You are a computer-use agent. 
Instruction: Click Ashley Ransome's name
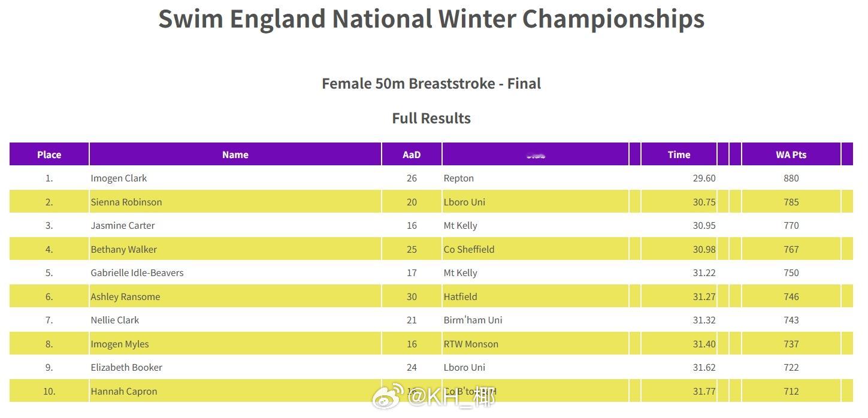pos(125,297)
